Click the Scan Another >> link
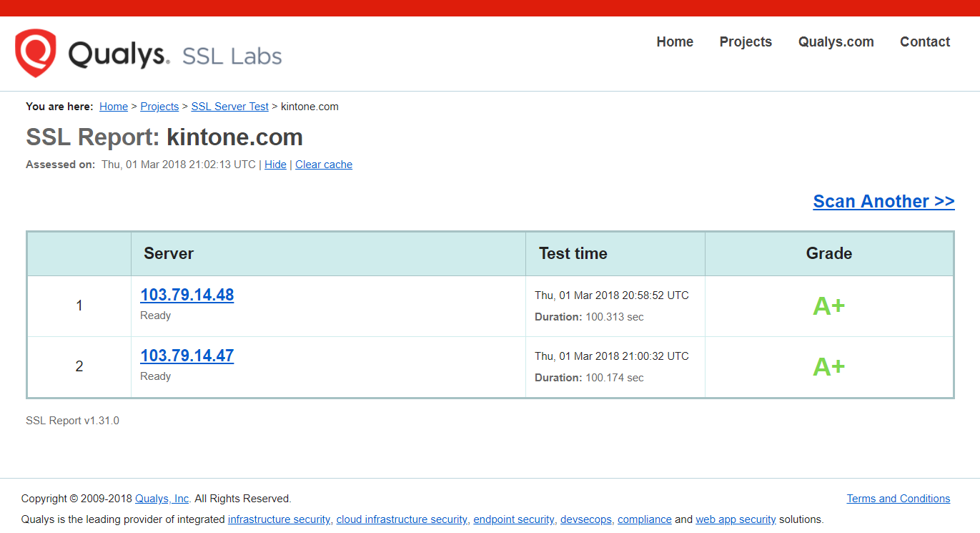This screenshot has width=980, height=533. coord(884,201)
